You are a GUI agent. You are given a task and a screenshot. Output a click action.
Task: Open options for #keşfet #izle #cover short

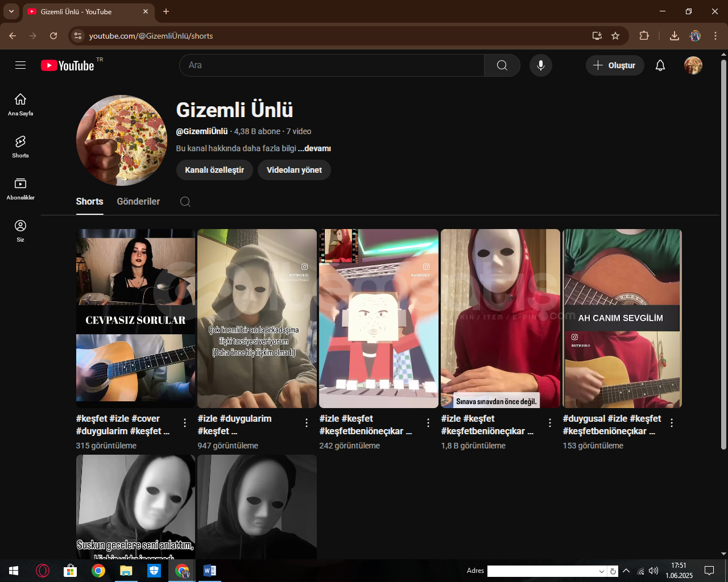coord(185,423)
